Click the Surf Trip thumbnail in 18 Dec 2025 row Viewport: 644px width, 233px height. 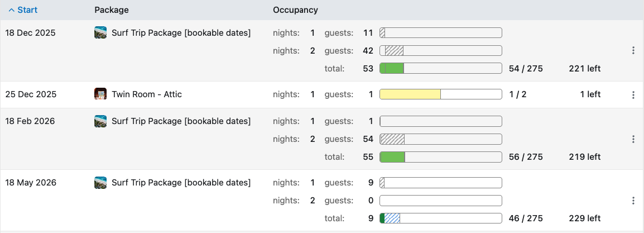click(100, 33)
